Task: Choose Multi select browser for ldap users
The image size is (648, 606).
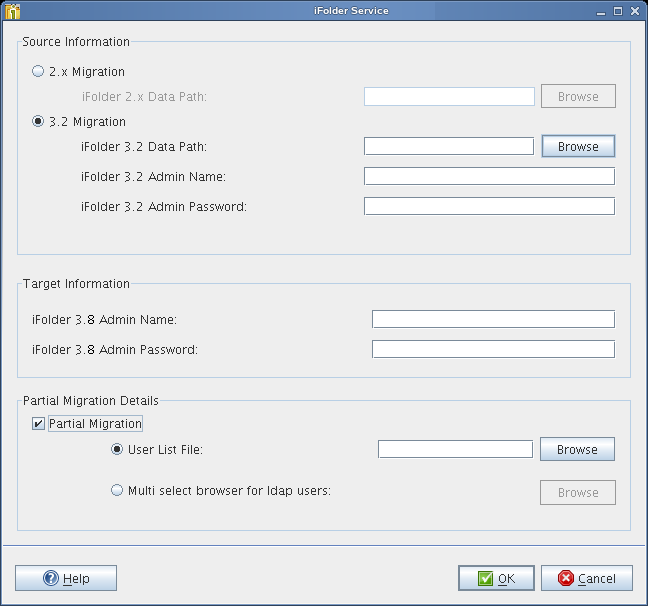Action: [x=117, y=490]
